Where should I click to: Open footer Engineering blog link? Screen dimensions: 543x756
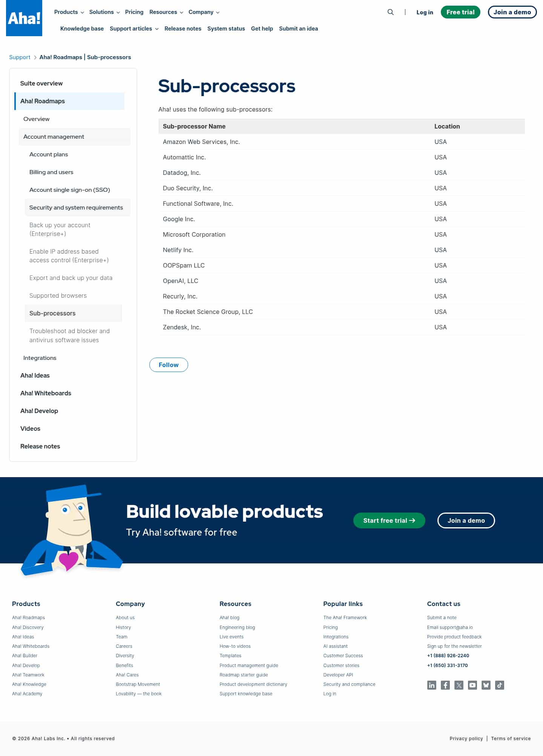[x=237, y=627]
